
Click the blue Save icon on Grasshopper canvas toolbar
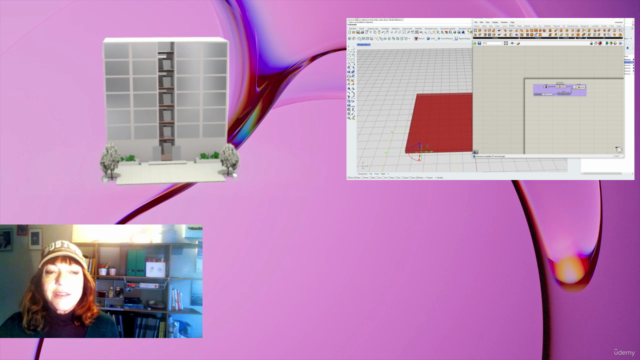480,43
